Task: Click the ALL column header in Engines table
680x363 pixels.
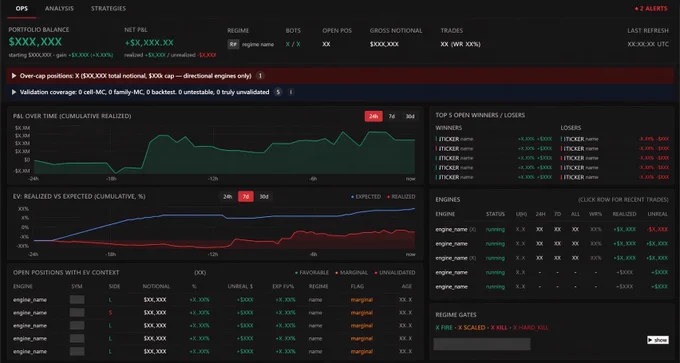Action: tap(575, 214)
